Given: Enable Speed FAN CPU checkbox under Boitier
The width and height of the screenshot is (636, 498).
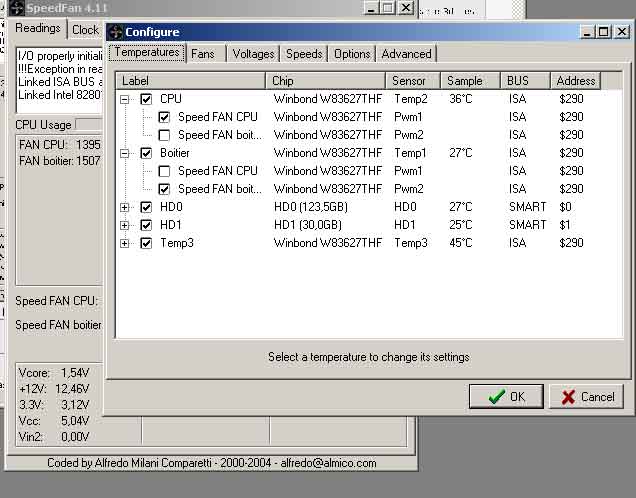Looking at the screenshot, I should (165, 171).
